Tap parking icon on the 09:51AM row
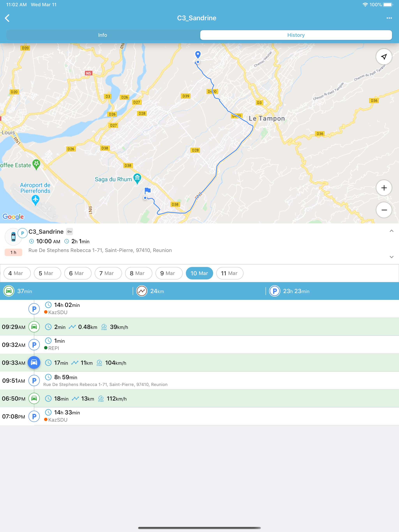 [x=34, y=381]
